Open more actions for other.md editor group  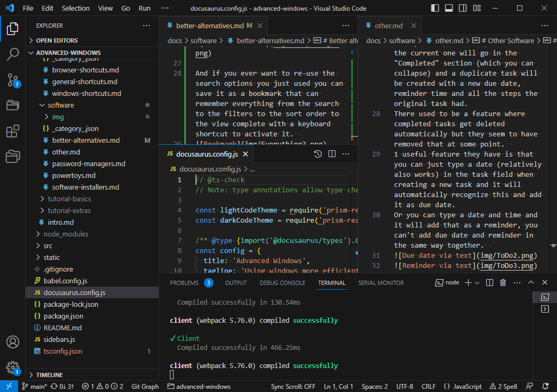pyautogui.click(x=545, y=26)
